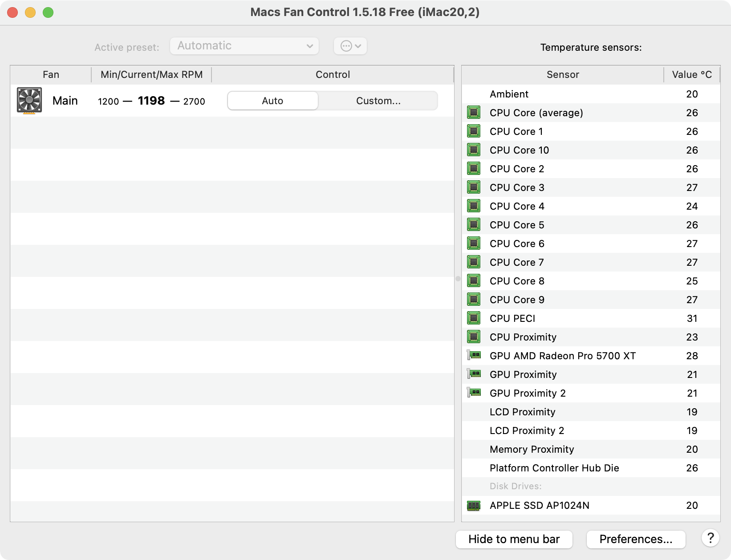Select the GPU Proximity 2 card icon

473,393
